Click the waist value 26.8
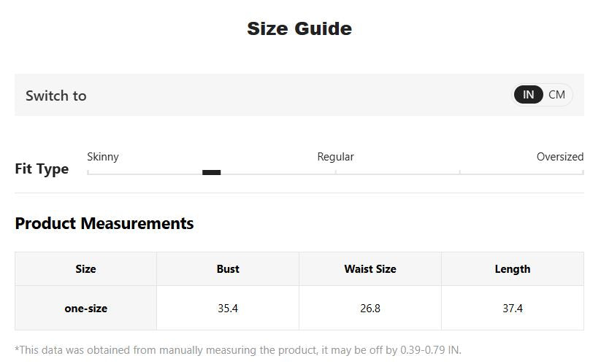The width and height of the screenshot is (601, 364). (x=370, y=308)
